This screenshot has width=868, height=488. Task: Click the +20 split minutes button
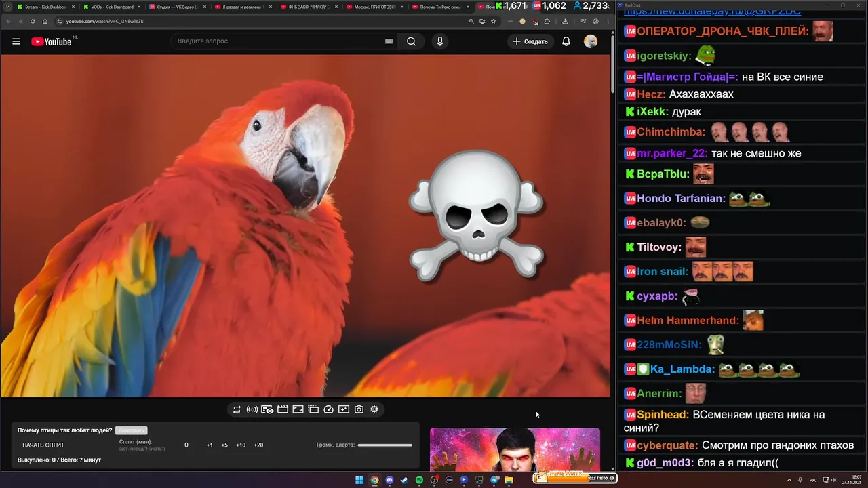(258, 445)
